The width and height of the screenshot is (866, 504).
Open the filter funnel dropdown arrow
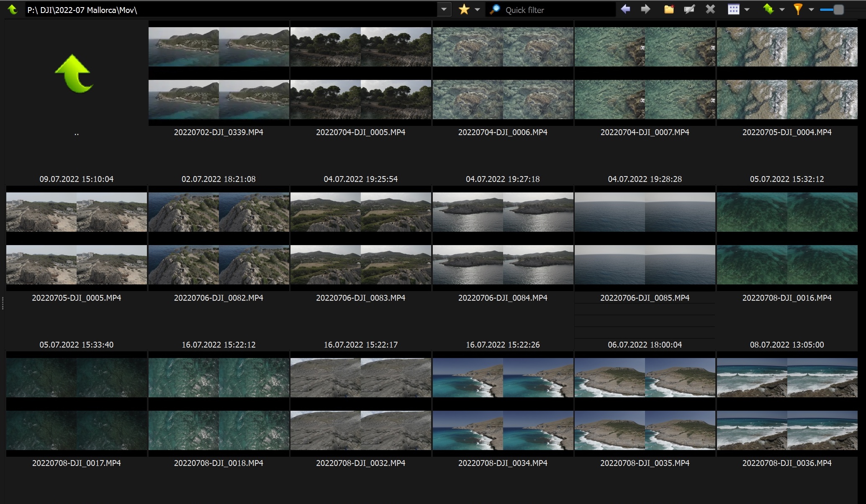click(811, 10)
